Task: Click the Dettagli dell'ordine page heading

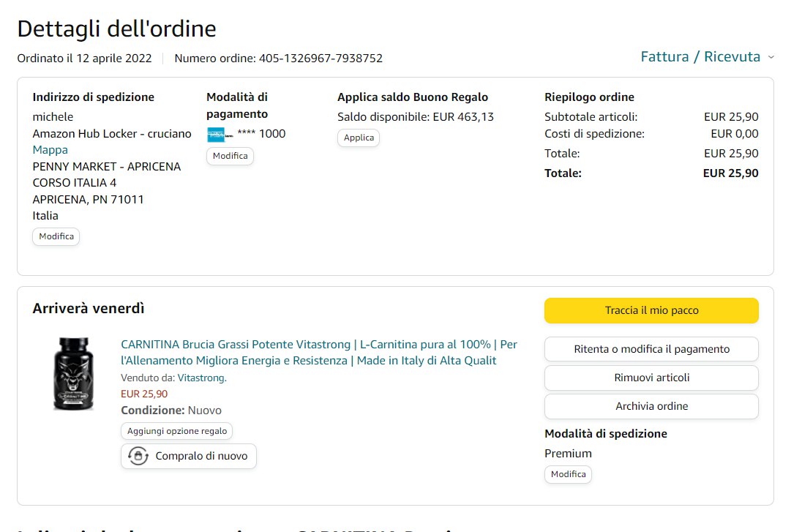Action: [116, 29]
